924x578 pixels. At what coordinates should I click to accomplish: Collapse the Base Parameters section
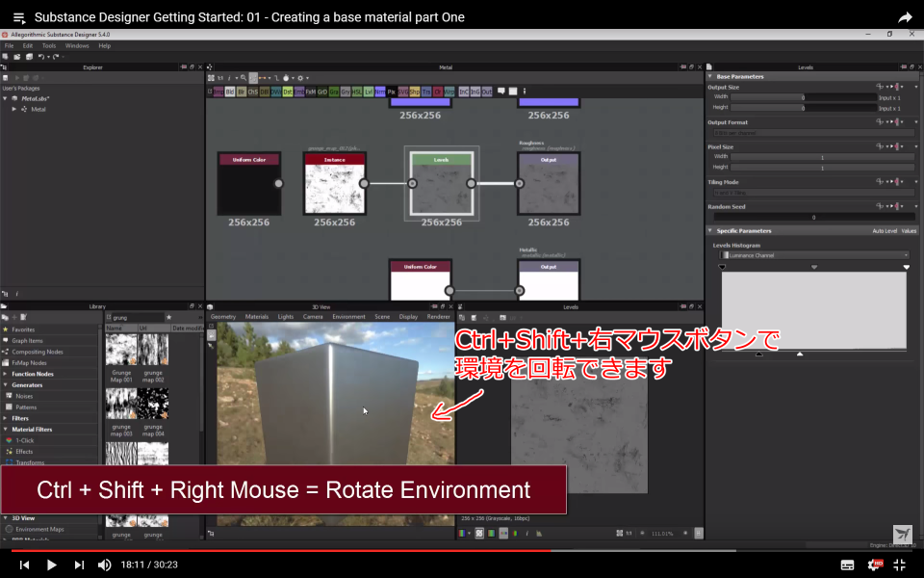710,77
